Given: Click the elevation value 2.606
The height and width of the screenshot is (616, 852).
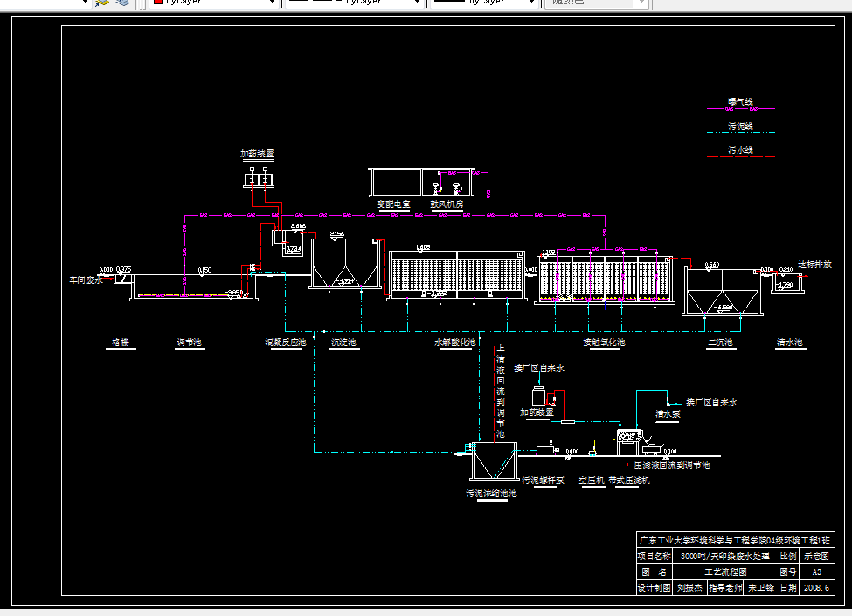Looking at the screenshot, I should point(298,226).
